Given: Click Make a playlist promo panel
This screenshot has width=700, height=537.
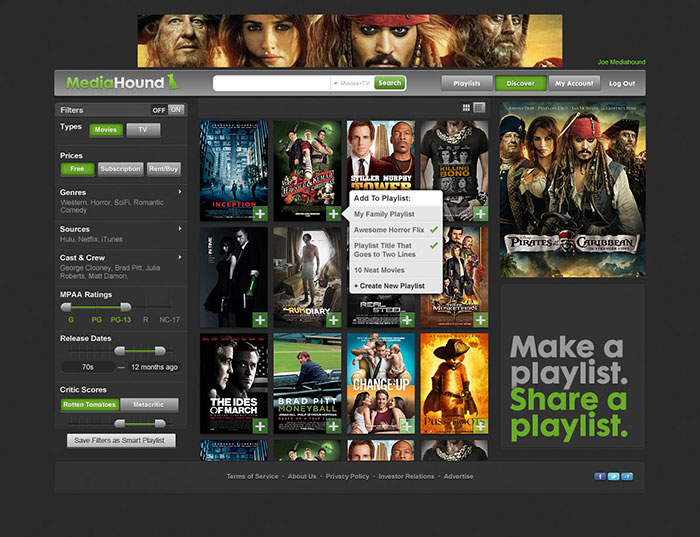Looking at the screenshot, I should point(573,366).
